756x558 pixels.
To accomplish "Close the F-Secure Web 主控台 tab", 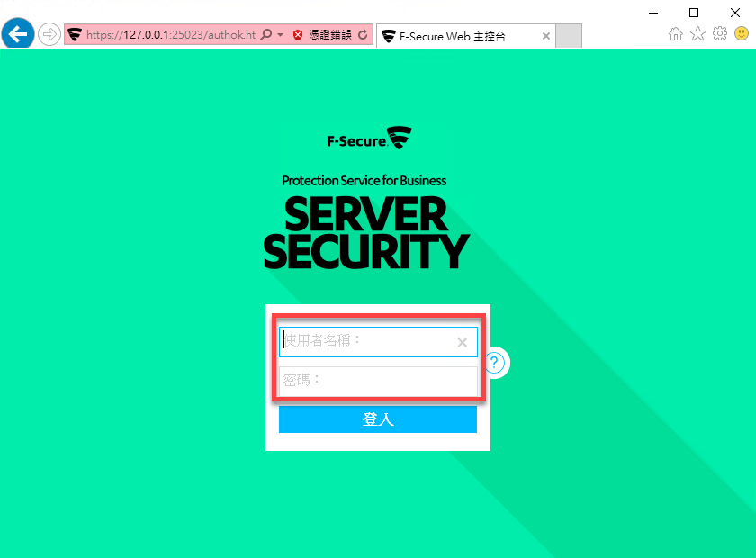I will tap(545, 36).
